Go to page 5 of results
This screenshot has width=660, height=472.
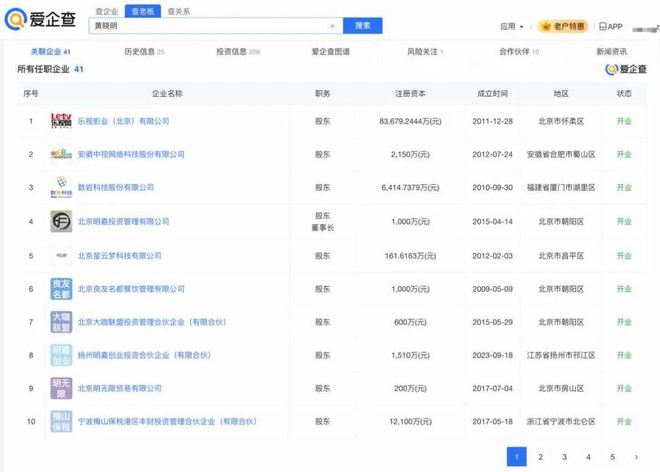point(612,457)
